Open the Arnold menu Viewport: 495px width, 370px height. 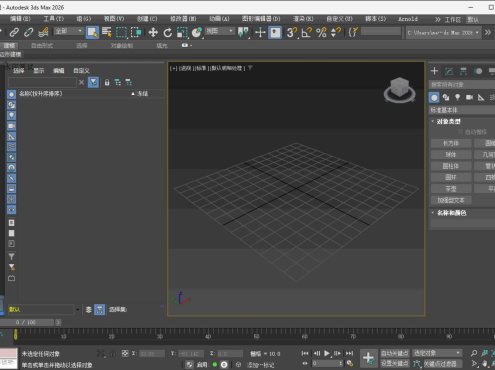click(408, 19)
